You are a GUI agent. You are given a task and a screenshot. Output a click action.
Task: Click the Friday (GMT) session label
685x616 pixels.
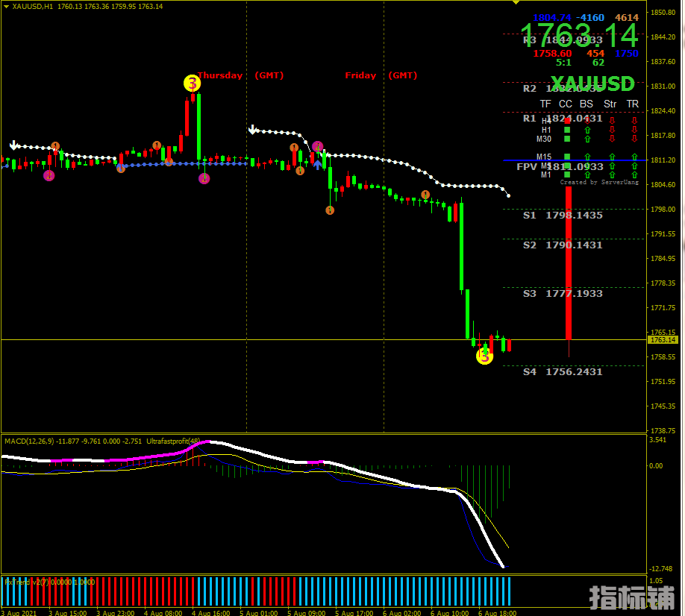click(381, 75)
